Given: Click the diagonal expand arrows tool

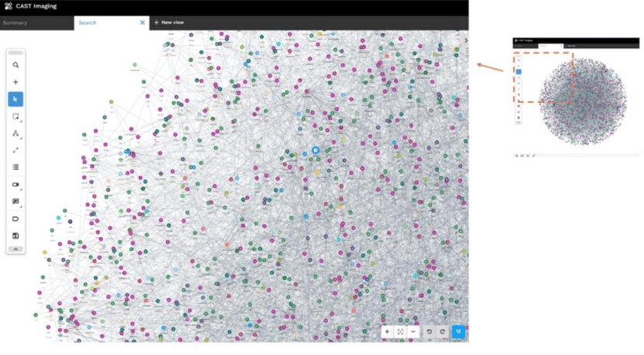Looking at the screenshot, I should point(16,150).
